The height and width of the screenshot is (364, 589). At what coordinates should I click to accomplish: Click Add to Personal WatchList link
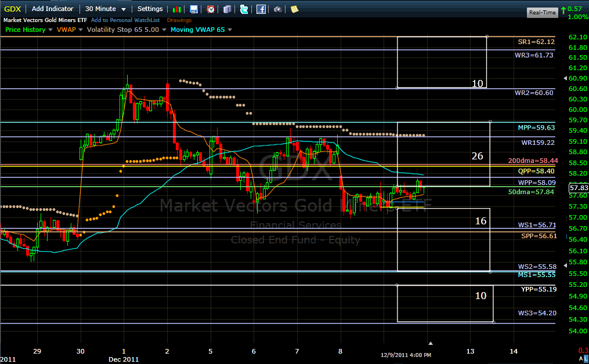[125, 20]
